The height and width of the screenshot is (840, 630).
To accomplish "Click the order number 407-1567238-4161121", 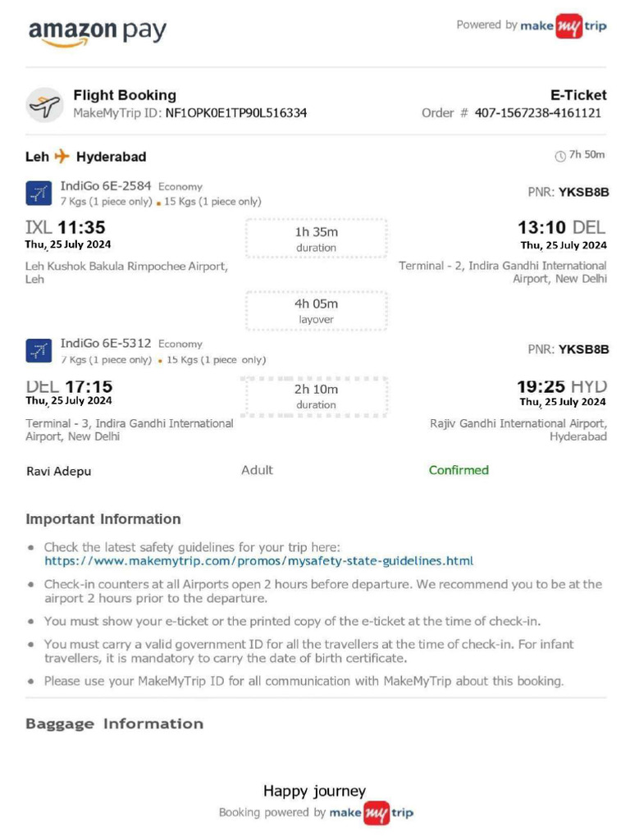I will tap(538, 113).
